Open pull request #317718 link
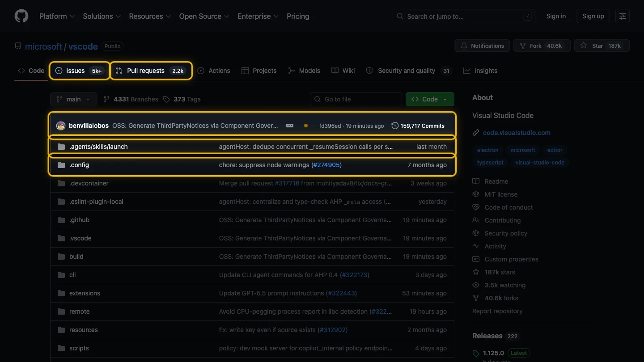This screenshot has width=644, height=362. point(288,183)
